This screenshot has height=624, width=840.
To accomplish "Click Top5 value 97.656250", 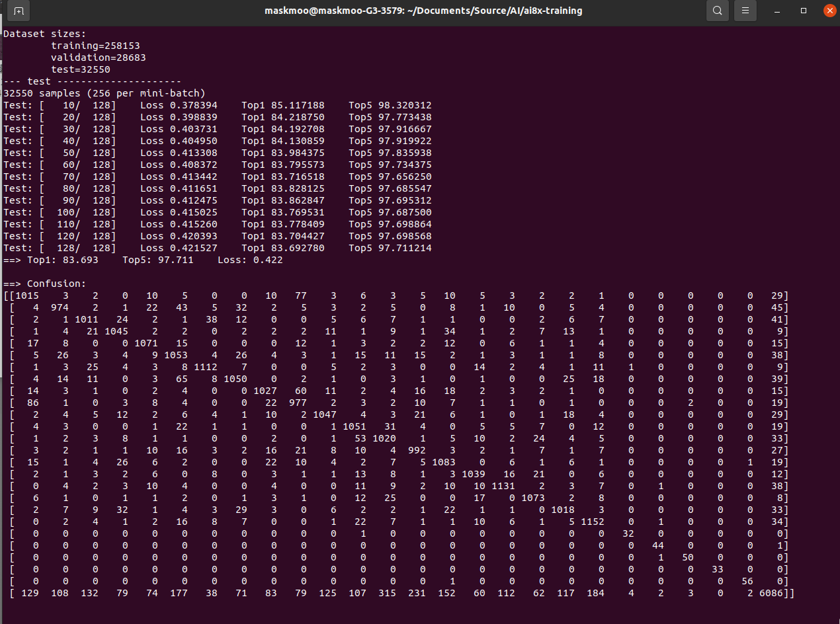I will (x=405, y=176).
